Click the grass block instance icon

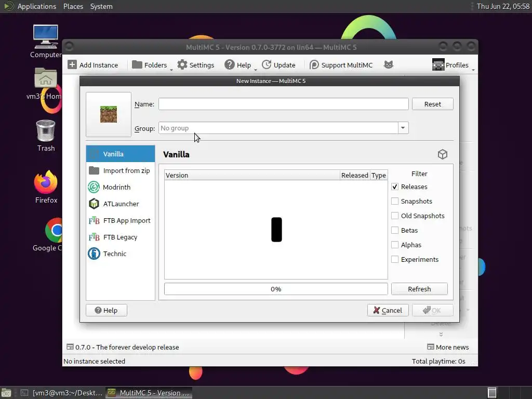click(109, 114)
